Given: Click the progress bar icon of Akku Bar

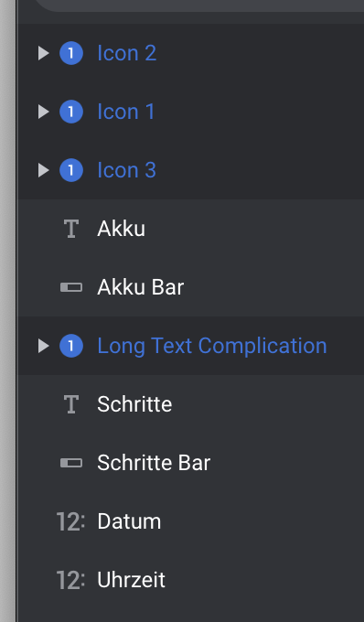Looking at the screenshot, I should pos(71,287).
